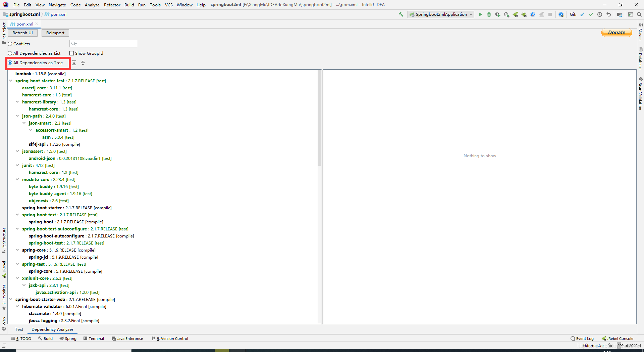Select lombok : 1.18.8 dependency row
Screen dimensions: 644x352
point(40,74)
